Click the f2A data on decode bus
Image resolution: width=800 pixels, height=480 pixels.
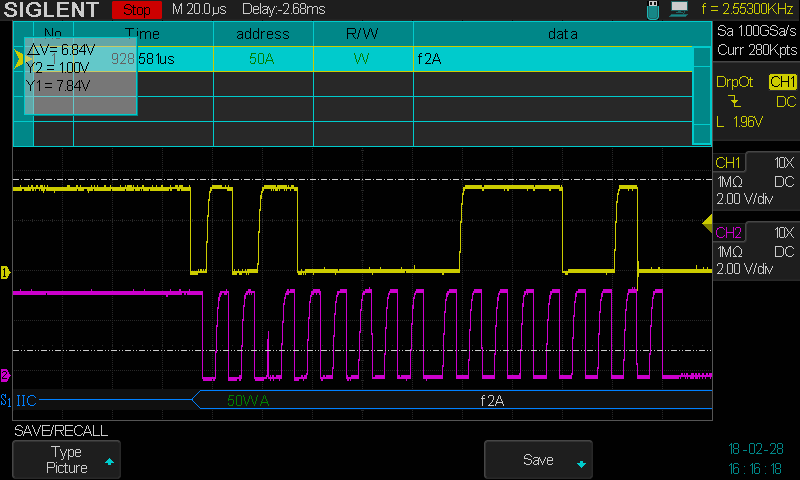(492, 401)
